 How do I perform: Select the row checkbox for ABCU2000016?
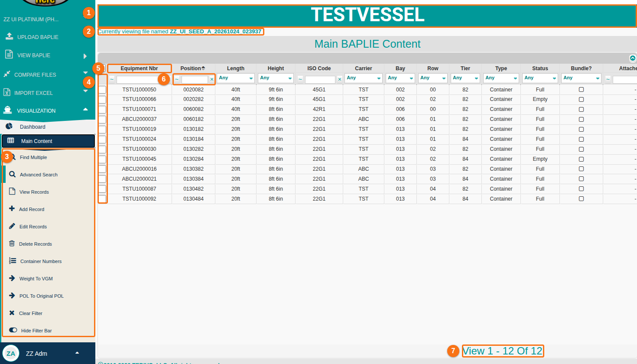click(102, 169)
